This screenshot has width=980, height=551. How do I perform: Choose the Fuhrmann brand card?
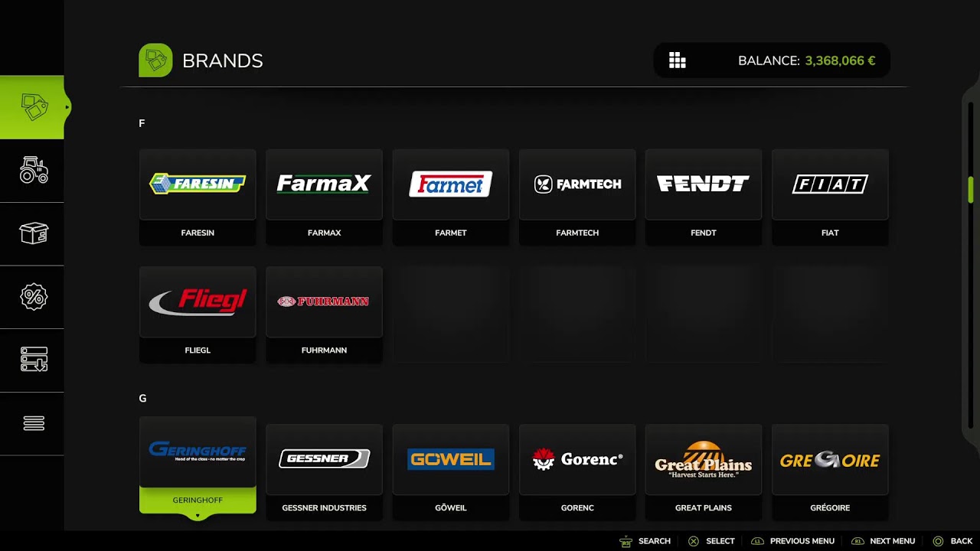click(x=324, y=315)
